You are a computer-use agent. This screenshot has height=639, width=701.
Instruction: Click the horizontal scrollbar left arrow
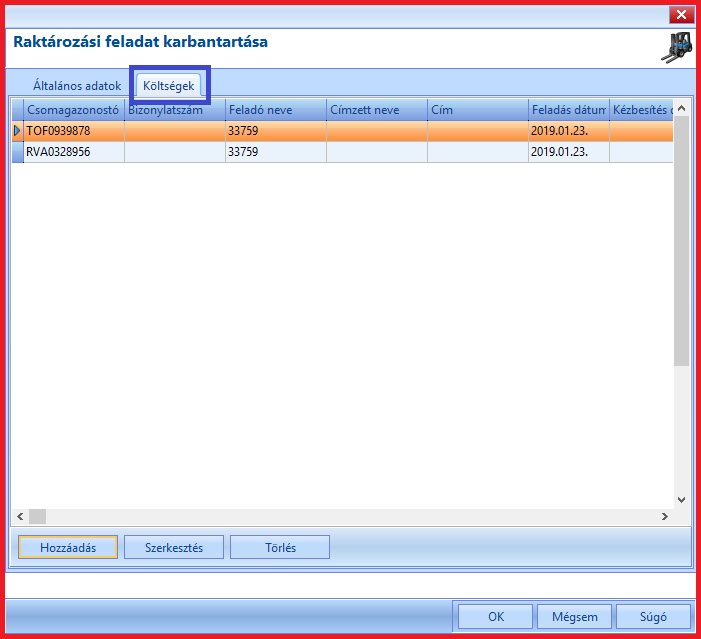point(20,516)
